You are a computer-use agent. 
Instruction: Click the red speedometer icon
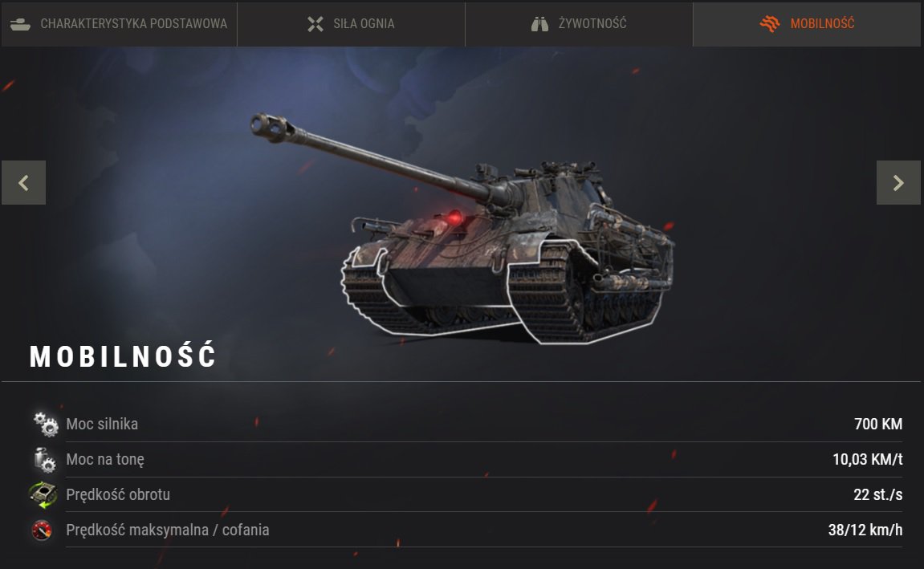coord(42,530)
